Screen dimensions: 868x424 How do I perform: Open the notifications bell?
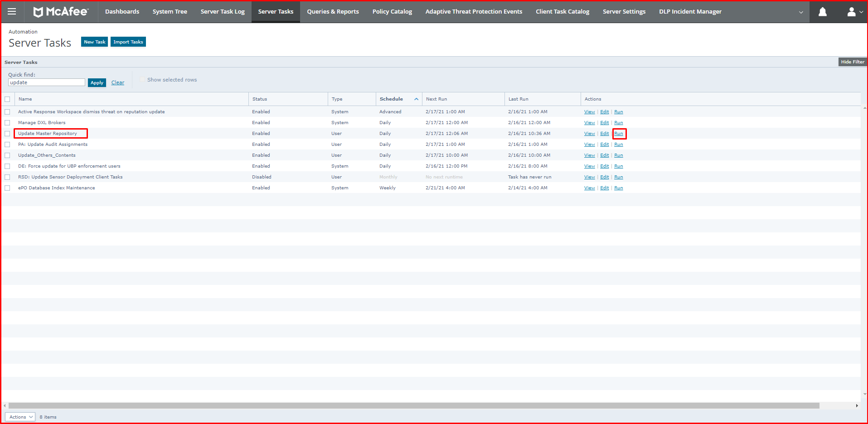point(822,12)
